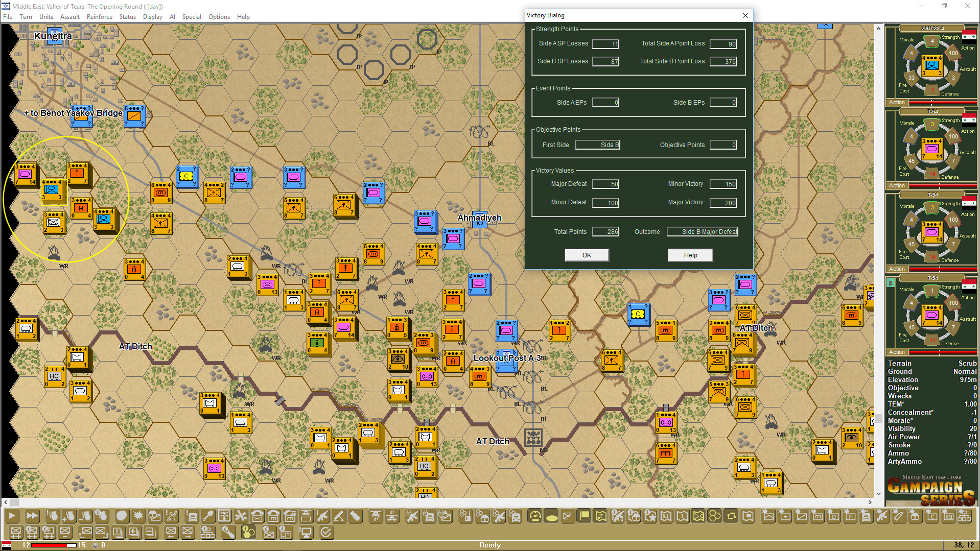The width and height of the screenshot is (980, 551).
Task: Click the mortar toolbar icon
Action: point(338,516)
